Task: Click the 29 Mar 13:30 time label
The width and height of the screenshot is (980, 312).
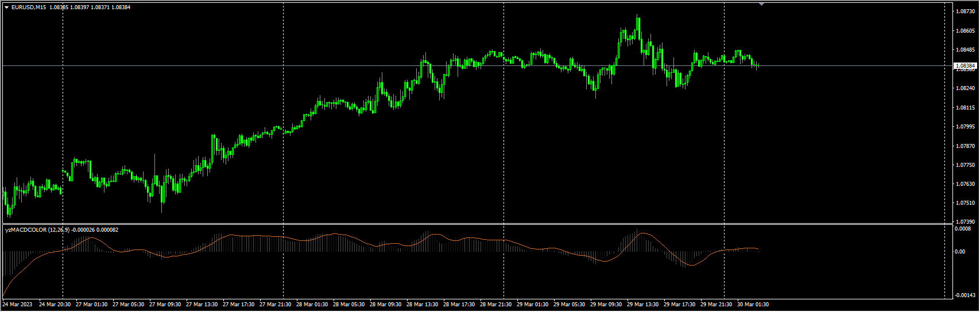Action: (x=642, y=305)
